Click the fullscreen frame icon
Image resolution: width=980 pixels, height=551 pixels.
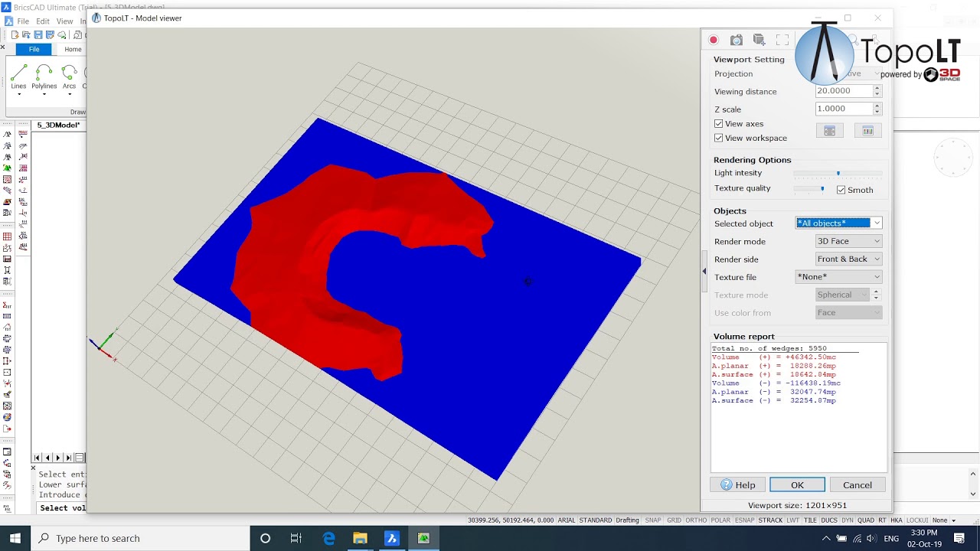(782, 40)
